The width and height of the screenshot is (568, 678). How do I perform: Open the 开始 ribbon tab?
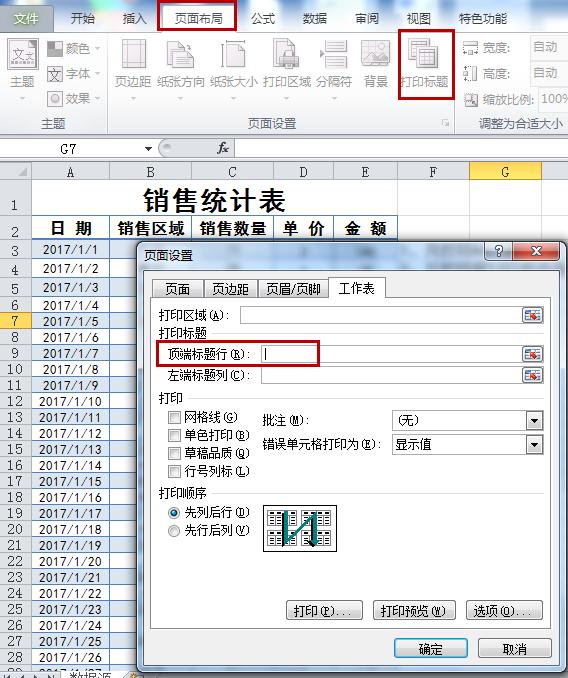(x=83, y=18)
